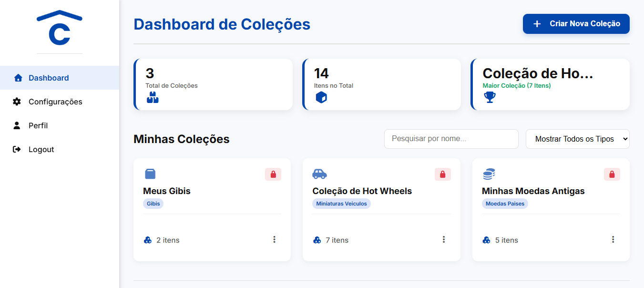Viewport: 644px width, 288px height.
Task: Click the cube icon under Itens no Total
Action: click(x=321, y=97)
